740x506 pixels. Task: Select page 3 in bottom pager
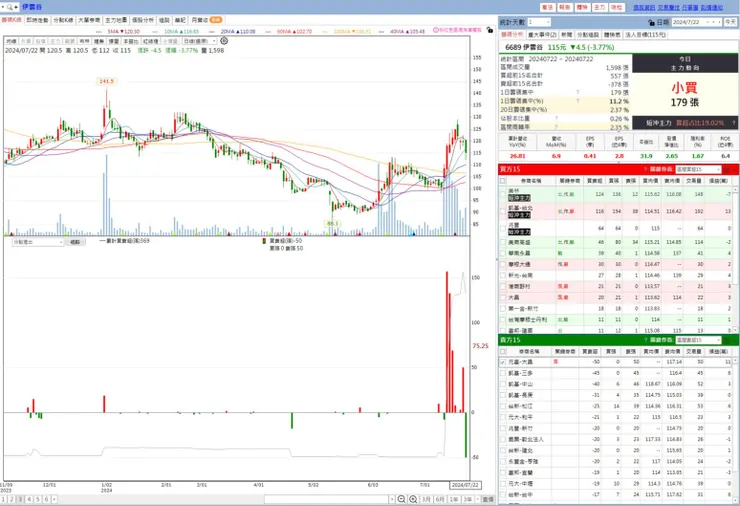(x=20, y=499)
